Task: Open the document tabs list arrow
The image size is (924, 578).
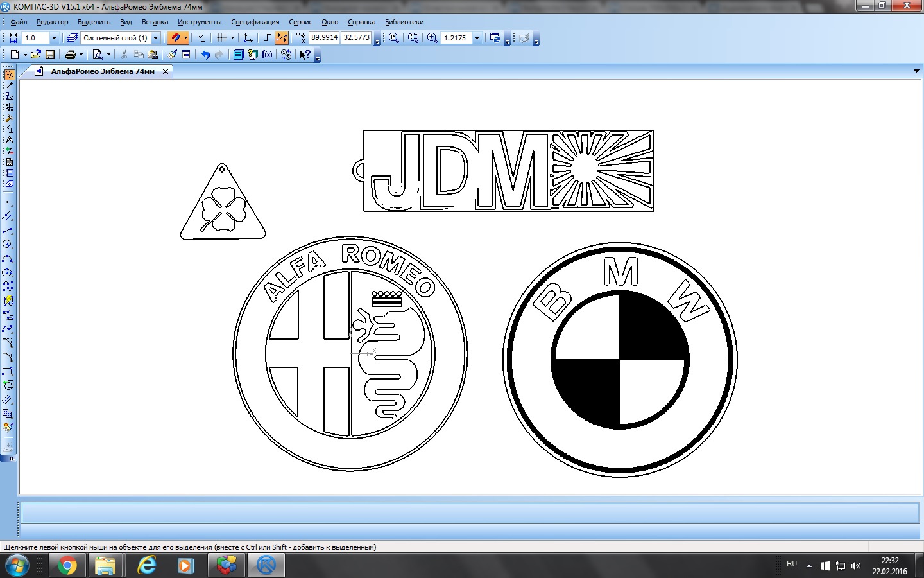Action: (916, 71)
